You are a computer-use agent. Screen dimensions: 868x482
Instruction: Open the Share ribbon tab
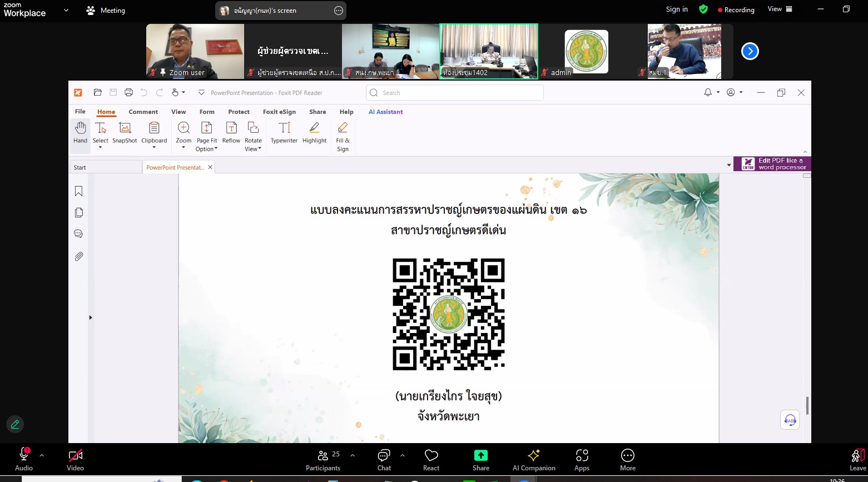tap(318, 112)
